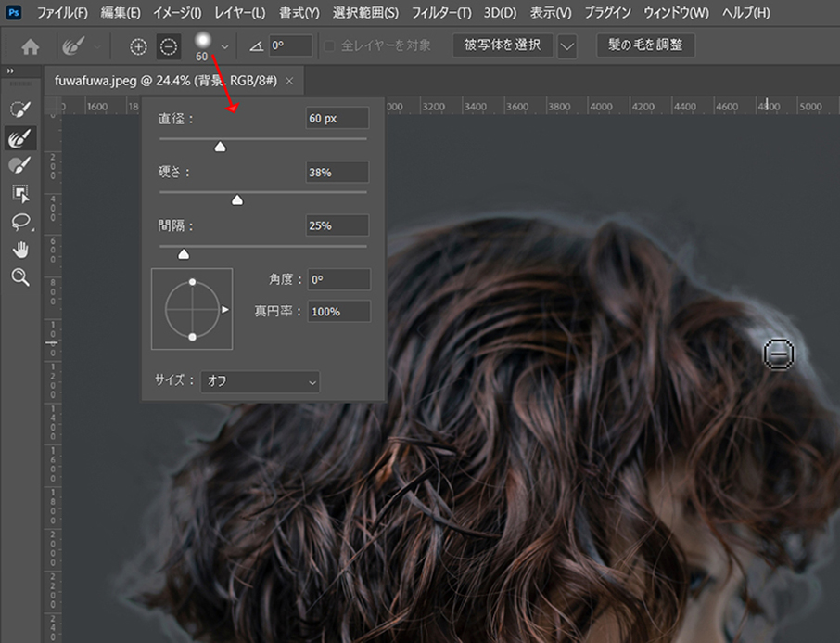Click the brush angle roundness circle widget

[192, 309]
